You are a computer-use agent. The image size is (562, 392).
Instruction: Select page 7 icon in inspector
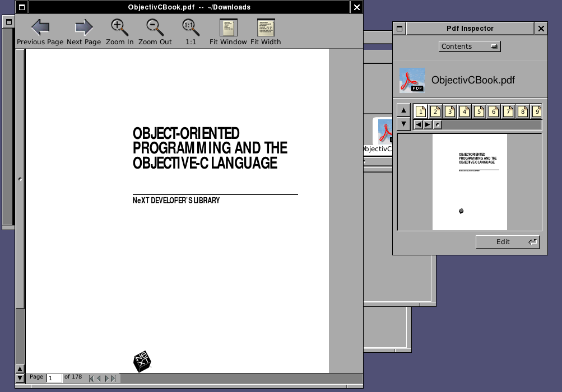(x=508, y=111)
